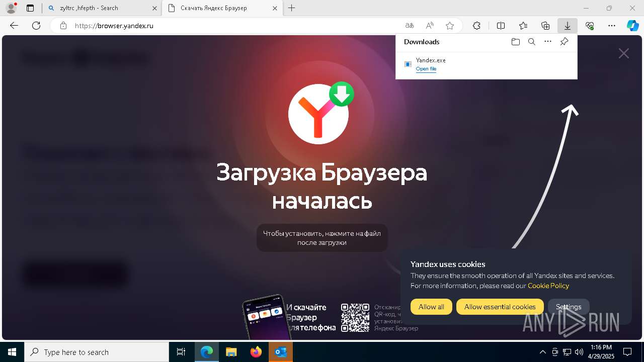Open more options in Downloads panel
644x362 pixels.
pyautogui.click(x=548, y=42)
